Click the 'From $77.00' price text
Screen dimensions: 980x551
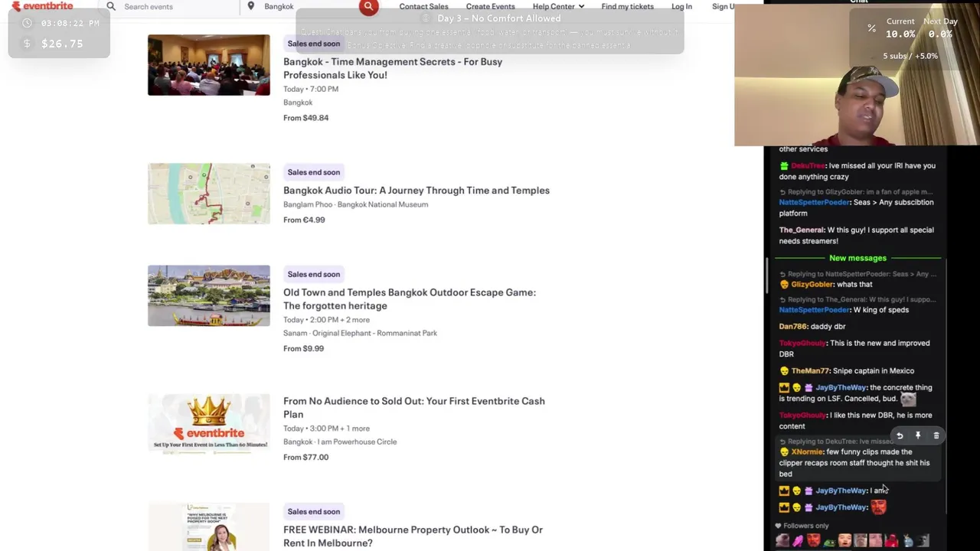coord(305,457)
